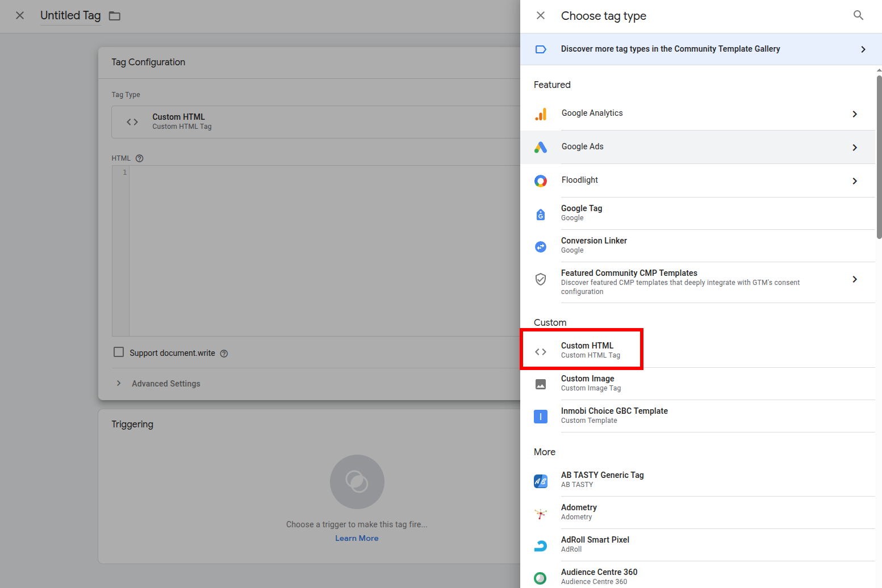Click the Inmobi Choice GBC Template icon
This screenshot has width=882, height=588.
[x=541, y=417]
